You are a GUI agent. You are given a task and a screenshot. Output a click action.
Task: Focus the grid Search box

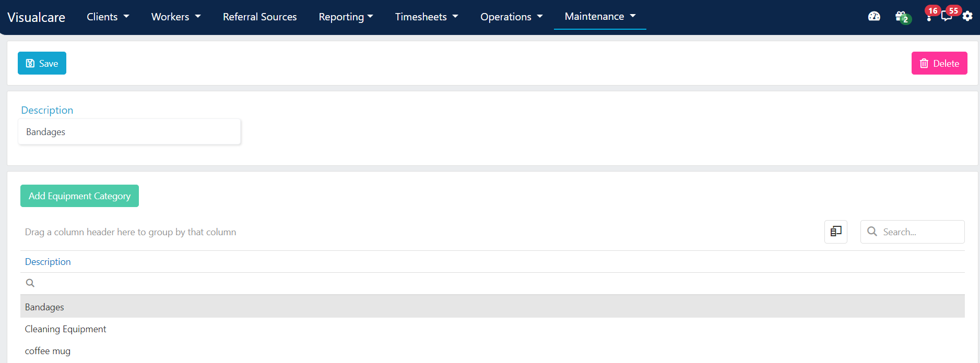912,232
